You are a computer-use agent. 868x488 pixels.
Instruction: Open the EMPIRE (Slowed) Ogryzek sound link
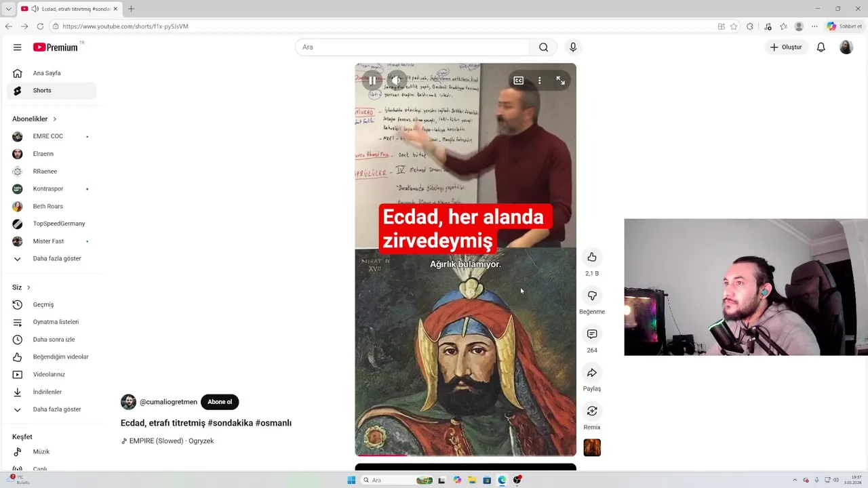pyautogui.click(x=167, y=441)
